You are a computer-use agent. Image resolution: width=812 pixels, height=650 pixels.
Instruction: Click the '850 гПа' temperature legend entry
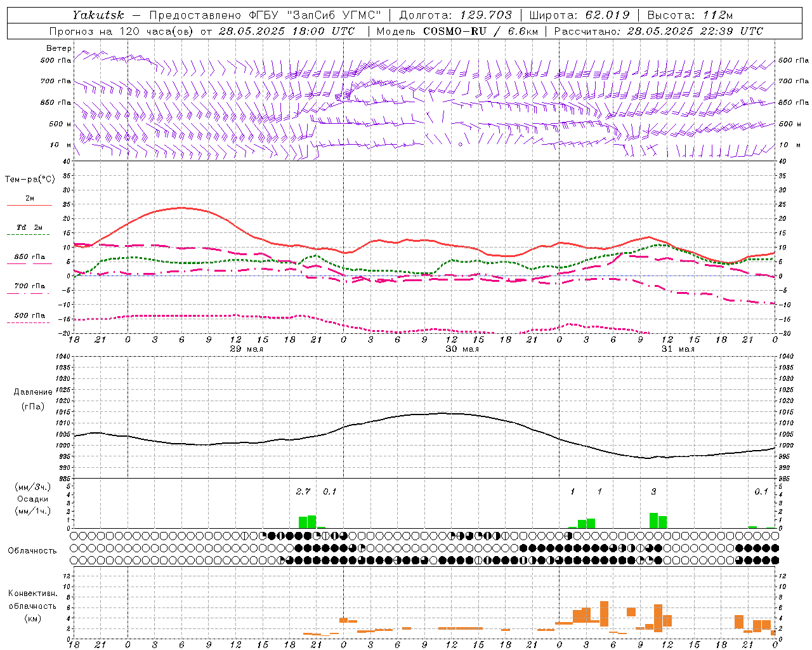click(30, 257)
